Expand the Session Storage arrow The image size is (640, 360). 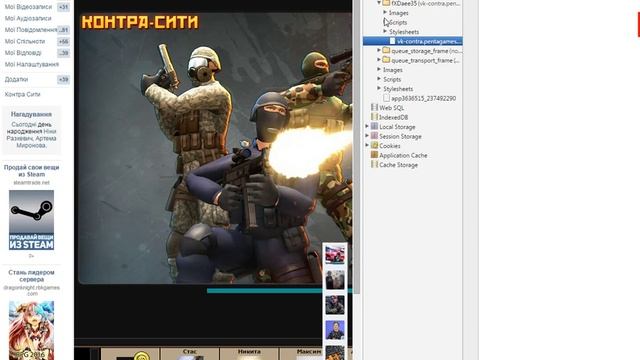click(367, 136)
